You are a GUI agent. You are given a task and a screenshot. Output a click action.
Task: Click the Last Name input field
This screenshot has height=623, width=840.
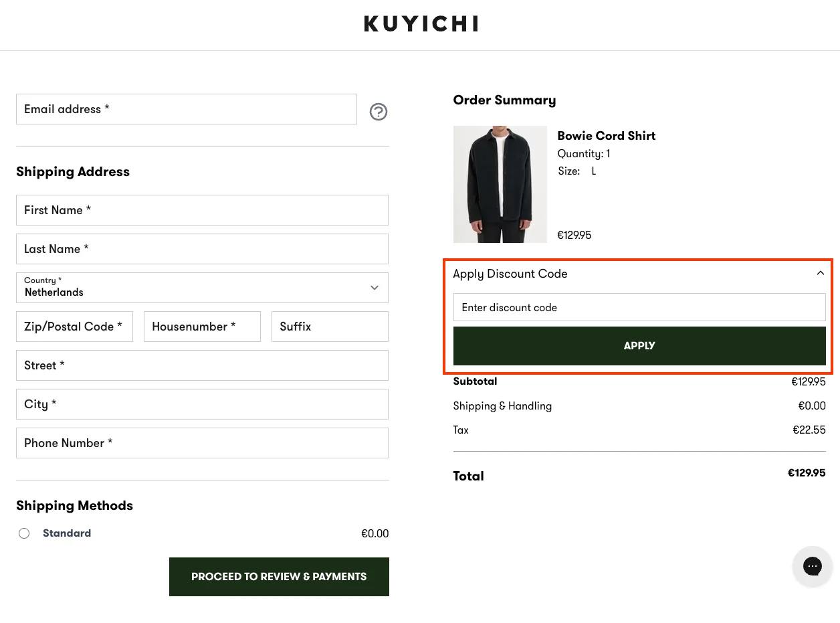(x=202, y=249)
